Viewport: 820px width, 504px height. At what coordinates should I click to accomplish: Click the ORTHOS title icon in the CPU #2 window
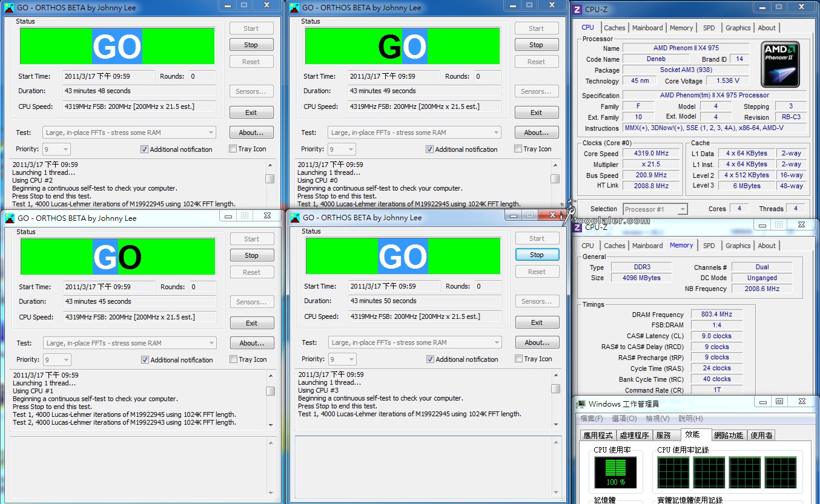pyautogui.click(x=9, y=8)
